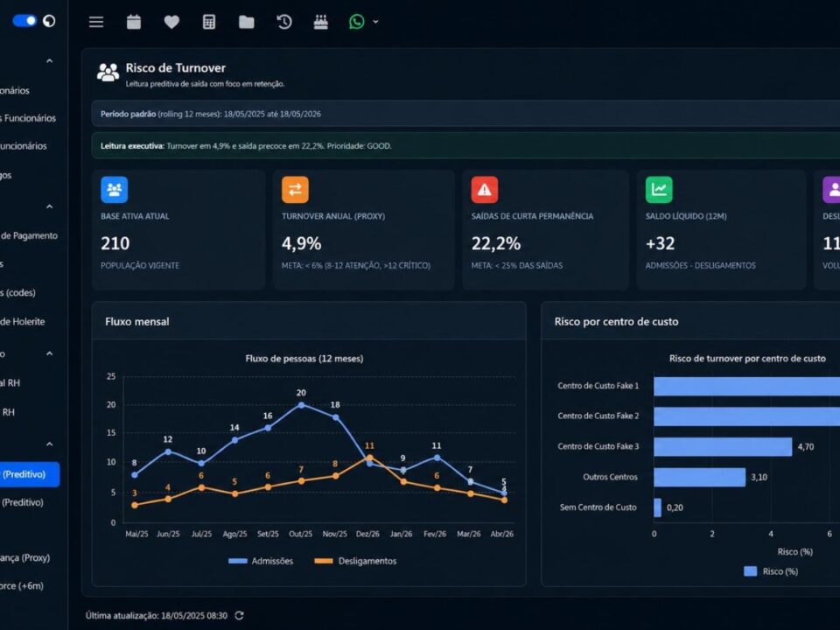Toggle the blue switch at top-left
840x630 pixels.
click(24, 20)
